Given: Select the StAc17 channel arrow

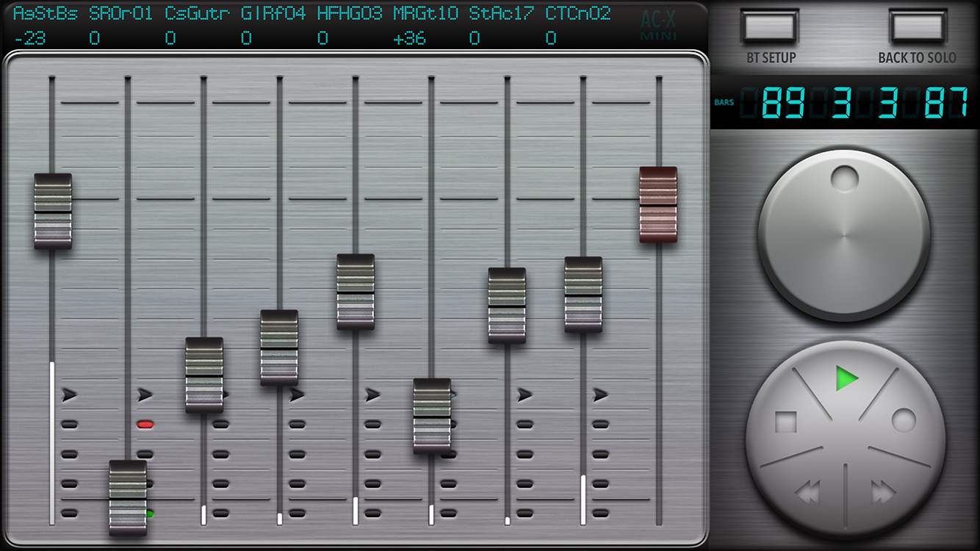Looking at the screenshot, I should [x=525, y=395].
